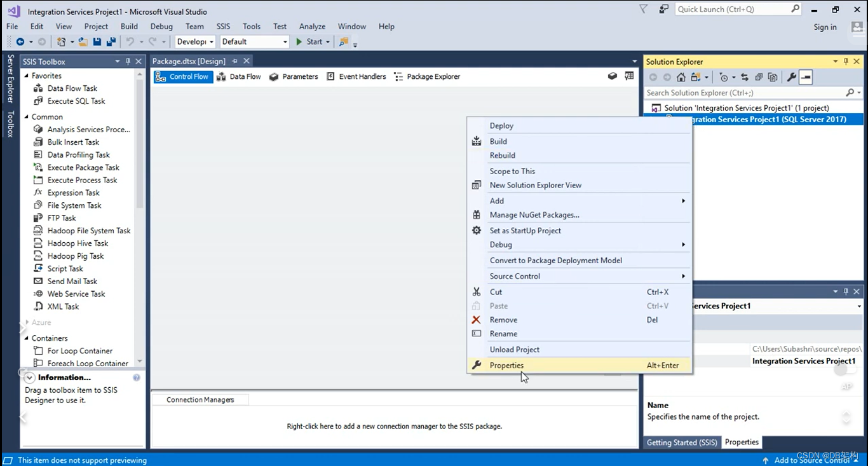Open the SSIS menu

coord(223,26)
